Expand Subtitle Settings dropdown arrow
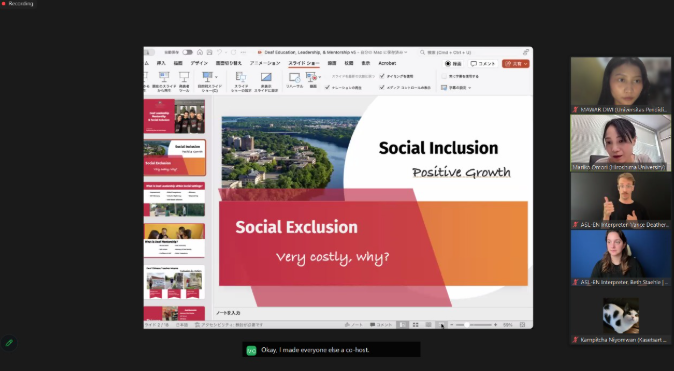 pos(470,88)
